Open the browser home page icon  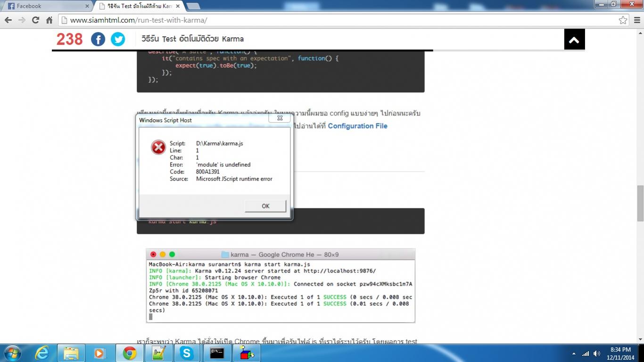49,20
